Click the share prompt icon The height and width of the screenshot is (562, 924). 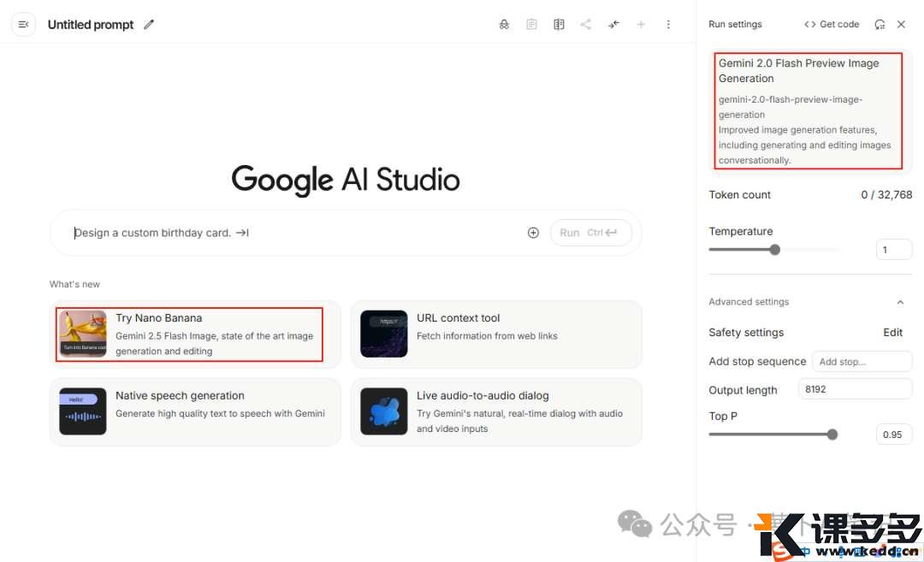click(586, 25)
